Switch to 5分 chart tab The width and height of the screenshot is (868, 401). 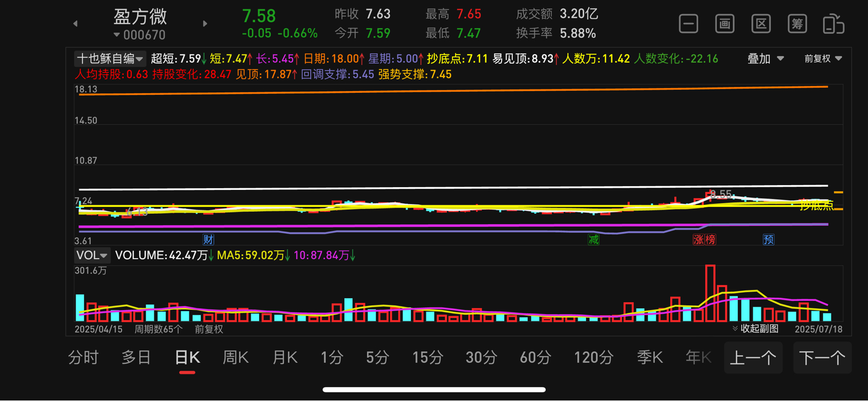pos(378,358)
